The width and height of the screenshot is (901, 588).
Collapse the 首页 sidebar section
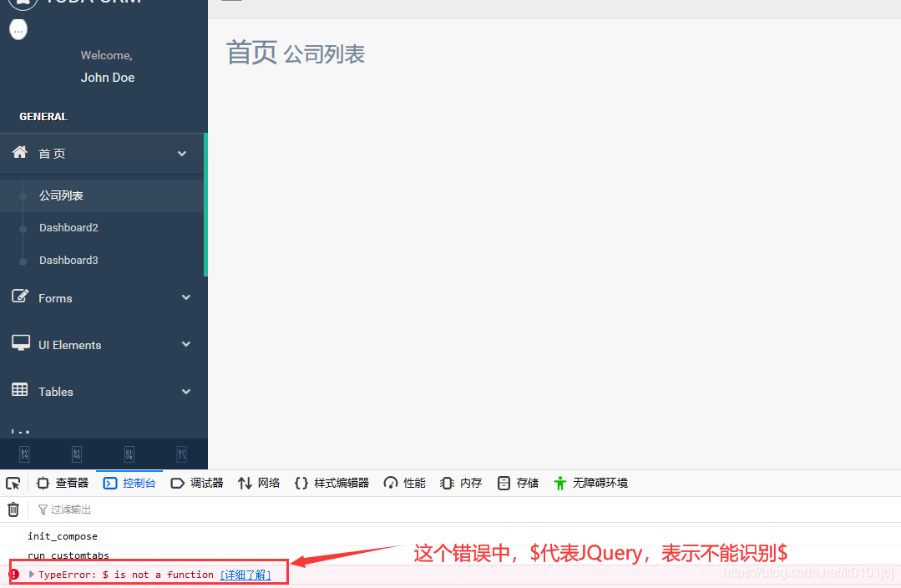(x=185, y=154)
